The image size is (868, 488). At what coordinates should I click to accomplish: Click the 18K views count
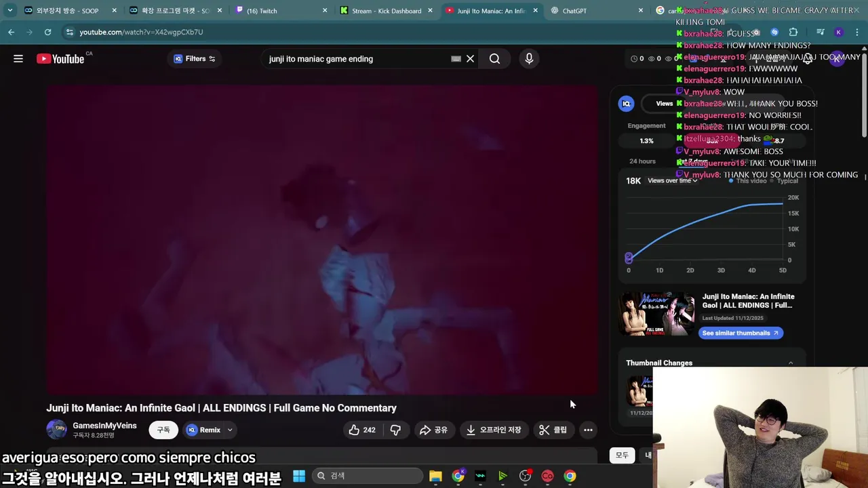coord(633,181)
